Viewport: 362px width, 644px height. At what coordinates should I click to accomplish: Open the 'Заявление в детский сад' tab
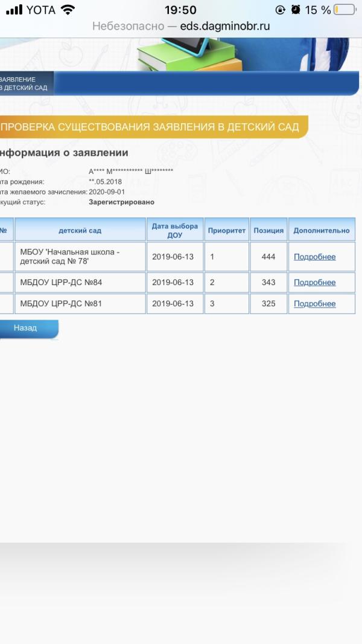pos(26,83)
